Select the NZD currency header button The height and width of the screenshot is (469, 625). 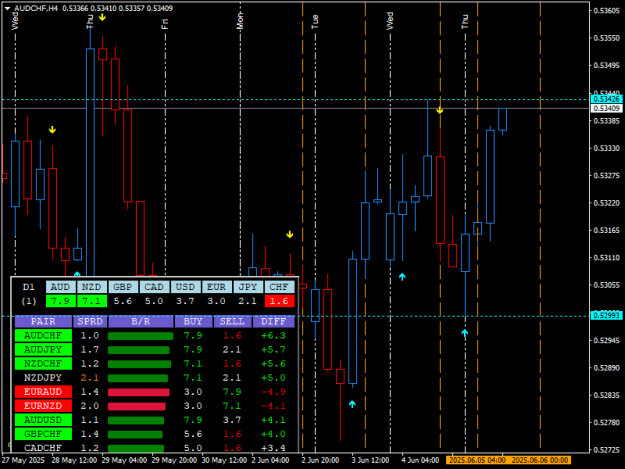(92, 287)
